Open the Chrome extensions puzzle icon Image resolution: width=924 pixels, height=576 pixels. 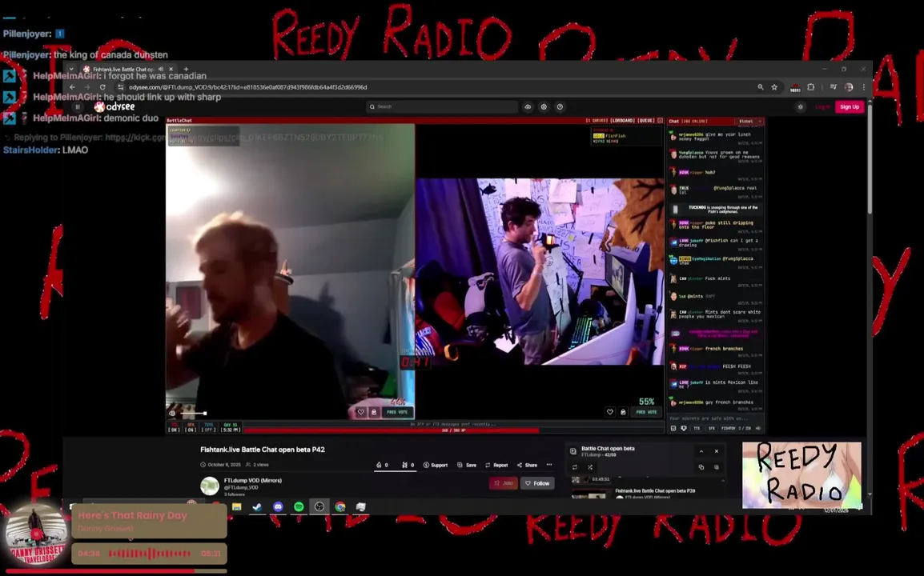point(811,87)
